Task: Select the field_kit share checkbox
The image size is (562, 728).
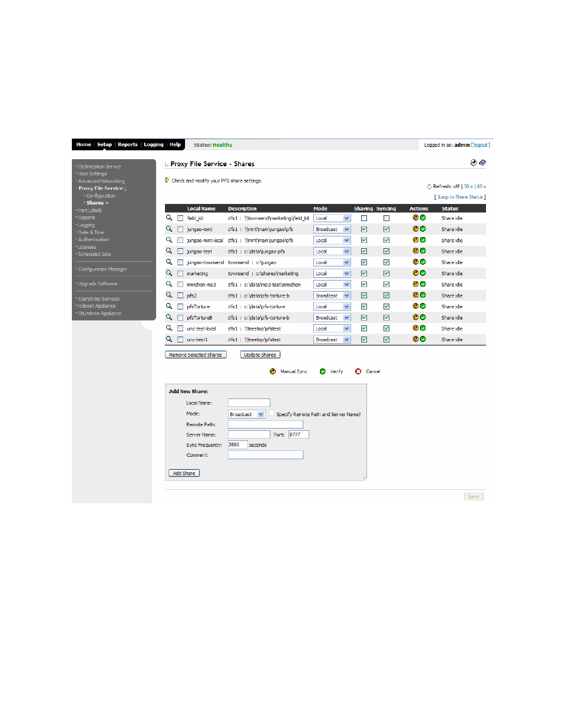Action: pos(180,218)
